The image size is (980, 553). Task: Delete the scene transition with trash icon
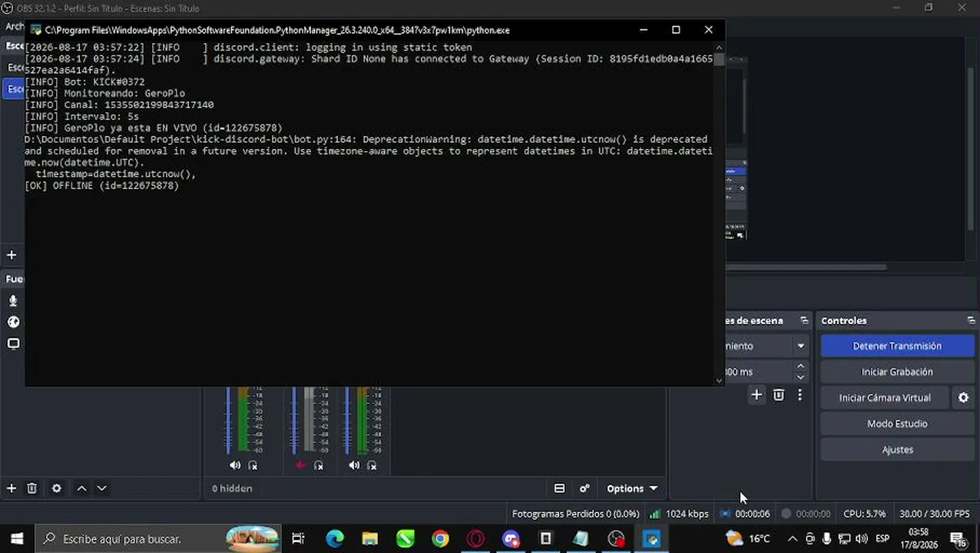click(779, 395)
